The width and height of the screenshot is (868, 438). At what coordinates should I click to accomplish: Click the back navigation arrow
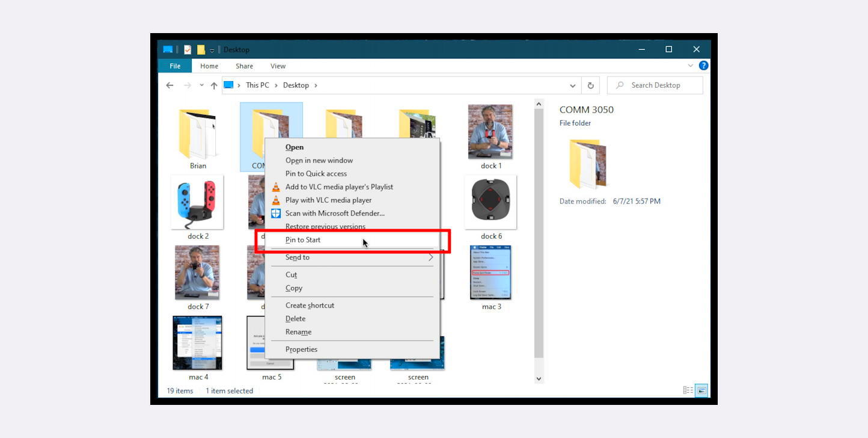170,85
